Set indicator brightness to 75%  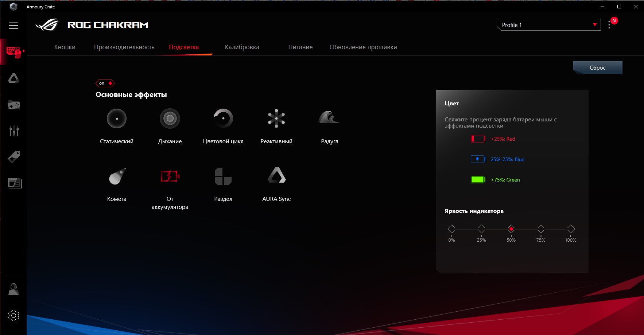point(541,229)
